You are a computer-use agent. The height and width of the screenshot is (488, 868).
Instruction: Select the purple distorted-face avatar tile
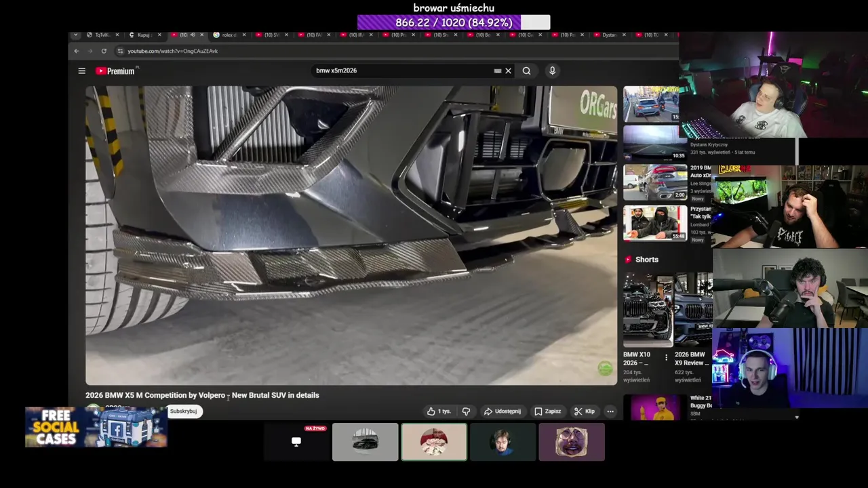572,442
